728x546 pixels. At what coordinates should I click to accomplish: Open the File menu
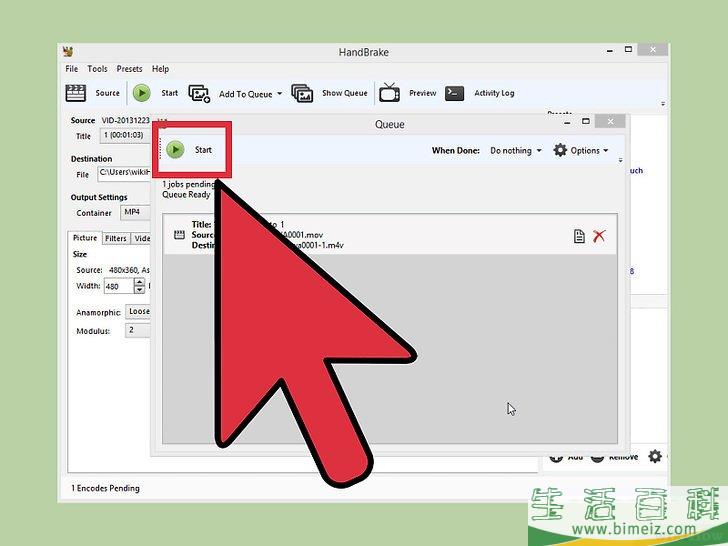tap(72, 69)
